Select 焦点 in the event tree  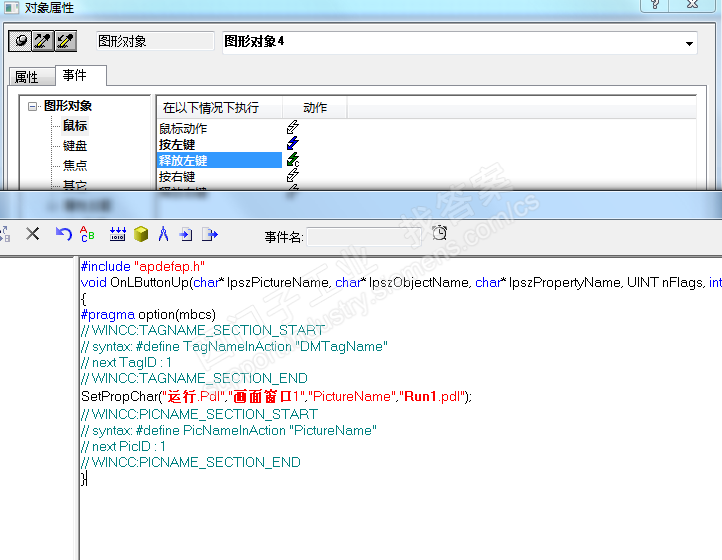pyautogui.click(x=75, y=165)
